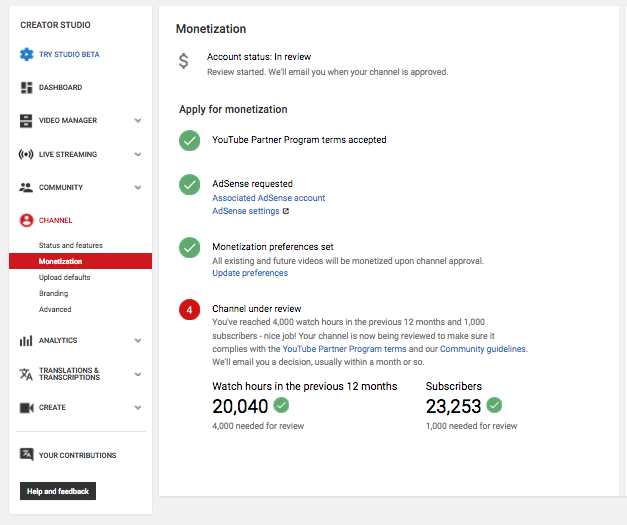Click the Your Contributions icon
The width and height of the screenshot is (627, 525).
click(26, 455)
